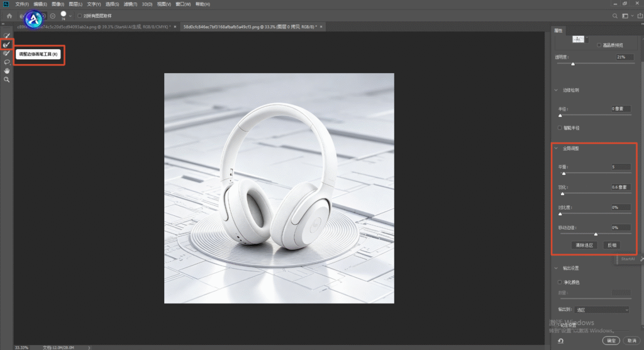Collapse the 输出设置 output settings section
This screenshot has width=644, height=350.
(x=556, y=268)
